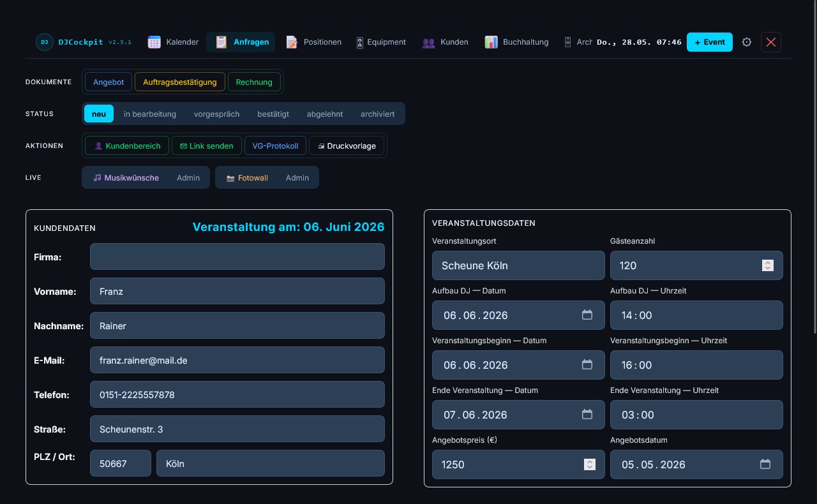Click the Equipment speaker icon
The height and width of the screenshot is (504, 817).
click(360, 42)
